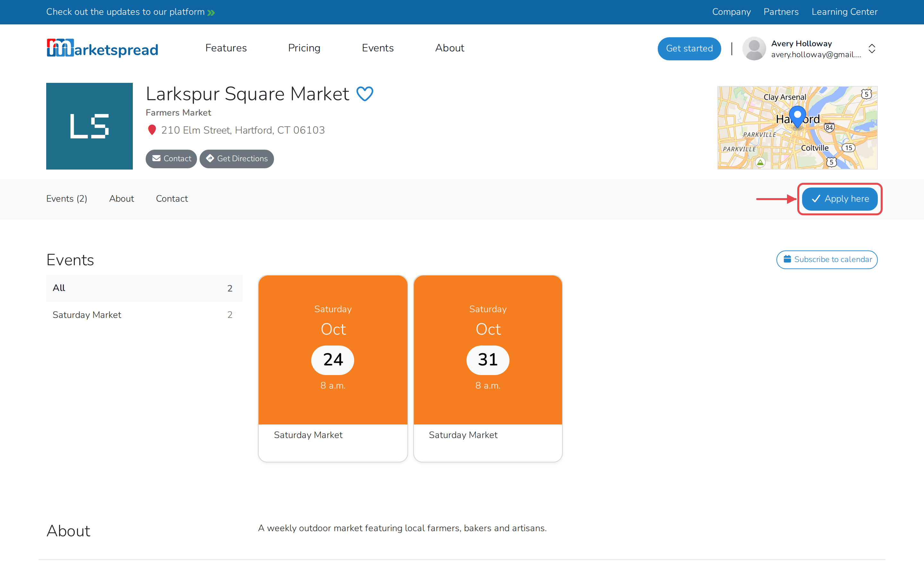Select the All events filter
924x578 pixels.
click(x=144, y=288)
